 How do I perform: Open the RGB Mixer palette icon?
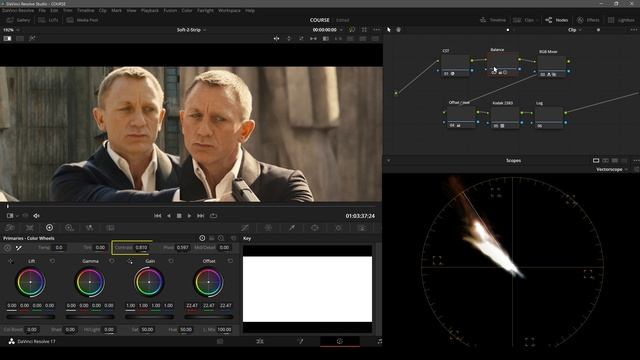[x=89, y=228]
